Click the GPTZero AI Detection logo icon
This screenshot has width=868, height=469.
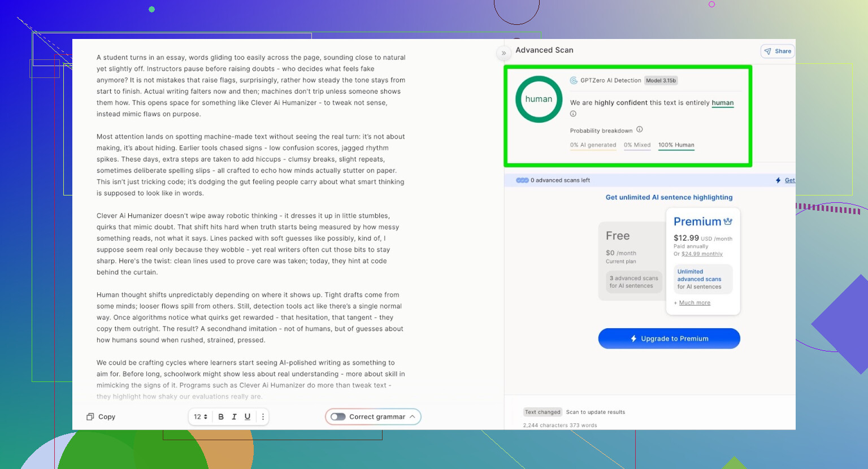coord(574,81)
